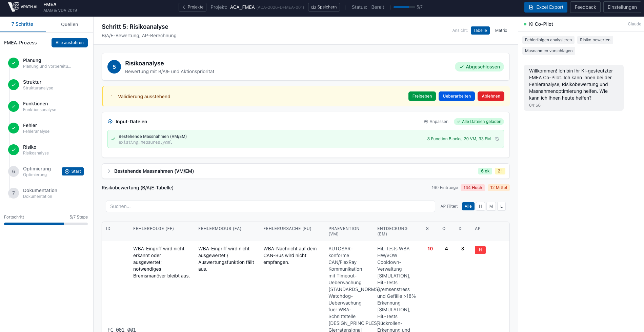Click the Projekte back button
The image size is (644, 332).
click(x=193, y=7)
